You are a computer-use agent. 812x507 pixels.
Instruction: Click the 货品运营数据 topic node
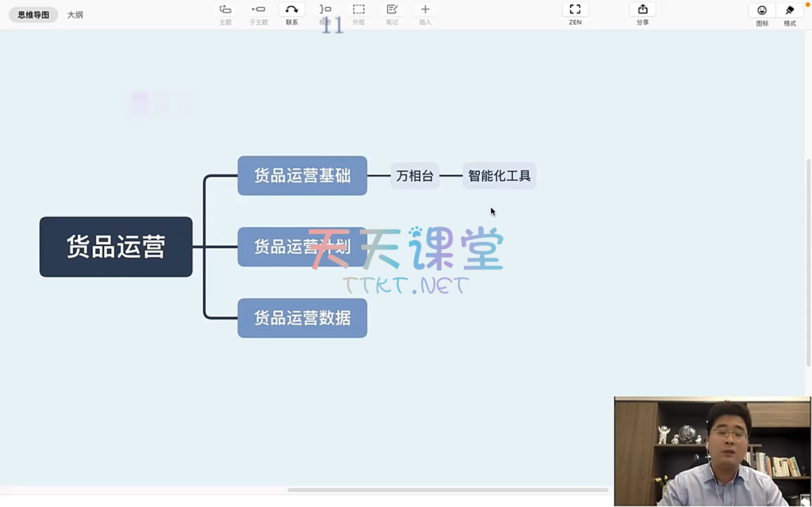pyautogui.click(x=302, y=318)
